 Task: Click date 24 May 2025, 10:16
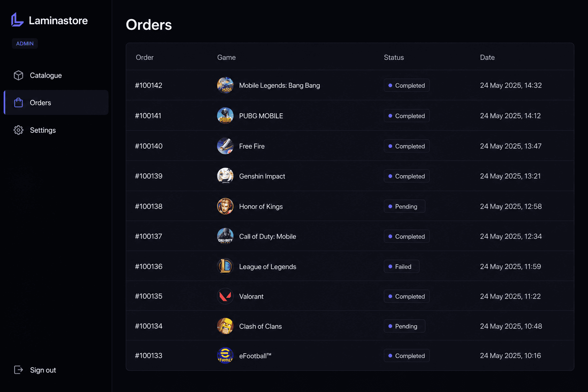pyautogui.click(x=510, y=356)
